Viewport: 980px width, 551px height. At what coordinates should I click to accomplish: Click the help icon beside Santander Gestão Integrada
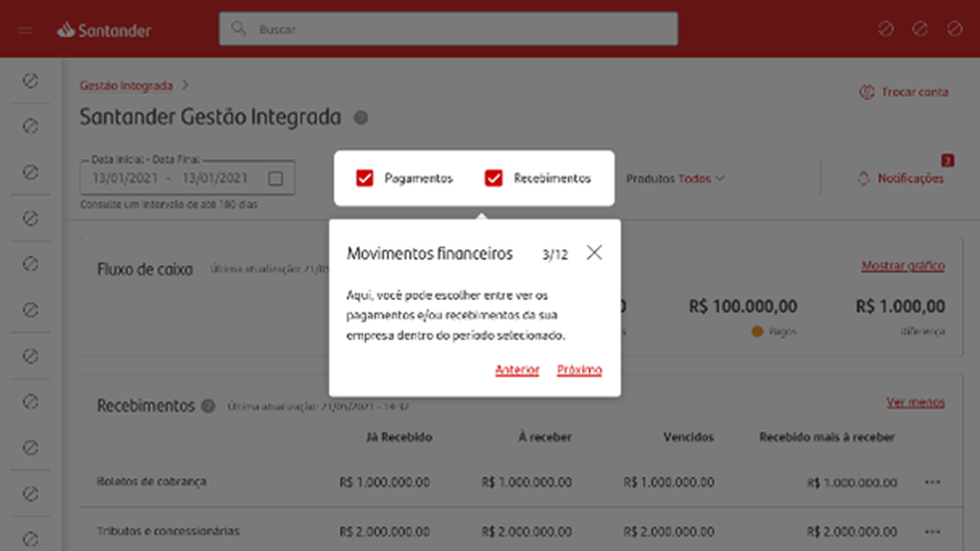coord(361,118)
